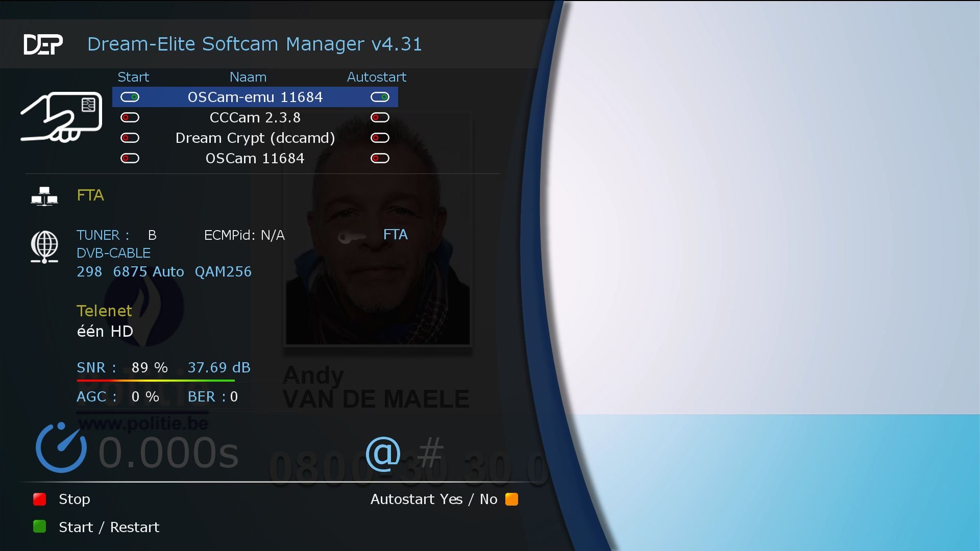Click the Naam column header

(249, 77)
